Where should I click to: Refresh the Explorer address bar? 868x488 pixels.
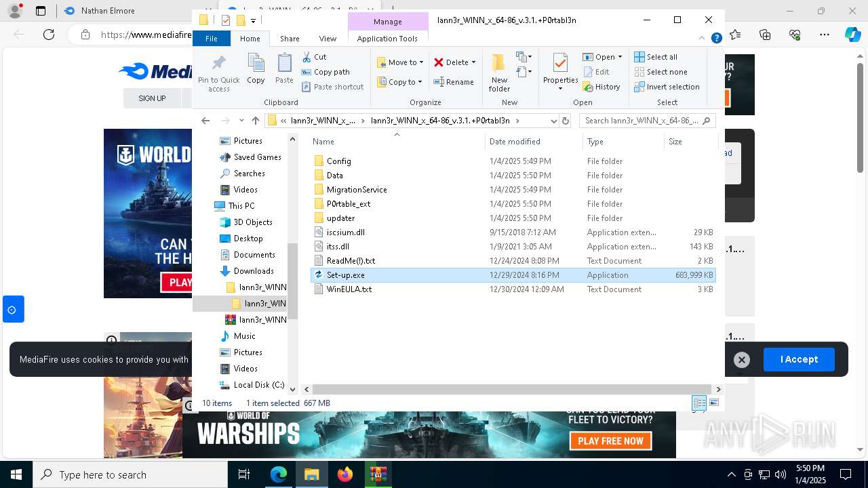point(566,121)
